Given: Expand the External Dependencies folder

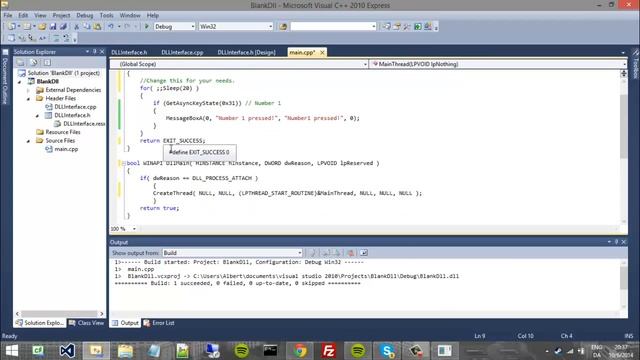Looking at the screenshot, I should pyautogui.click(x=28, y=90).
